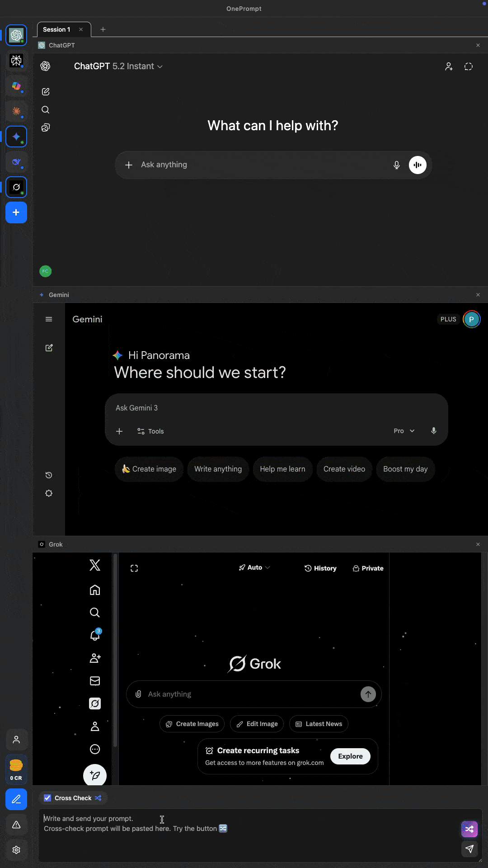Open Gemini activity history icon

pos(49,475)
